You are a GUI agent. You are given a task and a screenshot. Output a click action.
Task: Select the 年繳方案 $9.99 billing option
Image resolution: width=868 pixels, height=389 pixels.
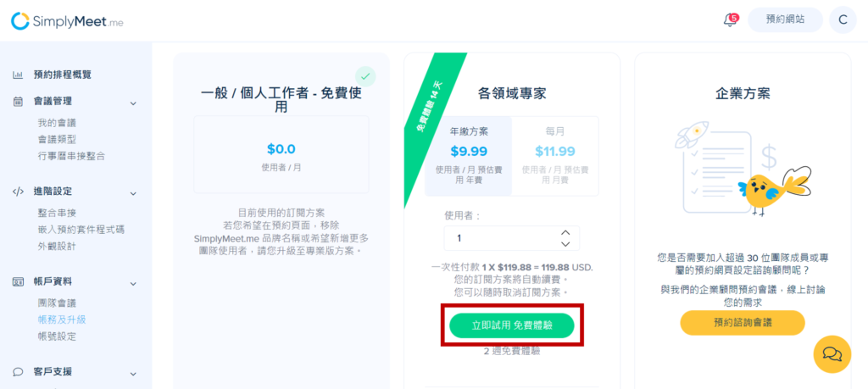coord(468,156)
